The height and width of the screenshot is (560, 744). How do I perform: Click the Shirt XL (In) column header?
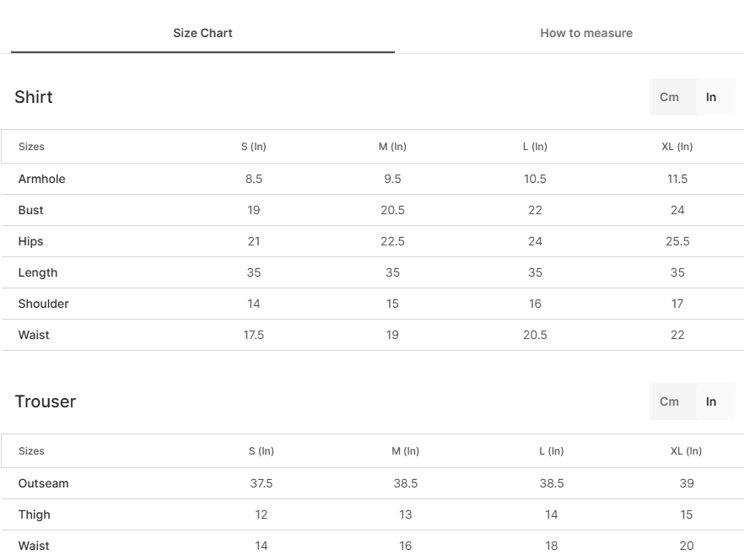677,147
